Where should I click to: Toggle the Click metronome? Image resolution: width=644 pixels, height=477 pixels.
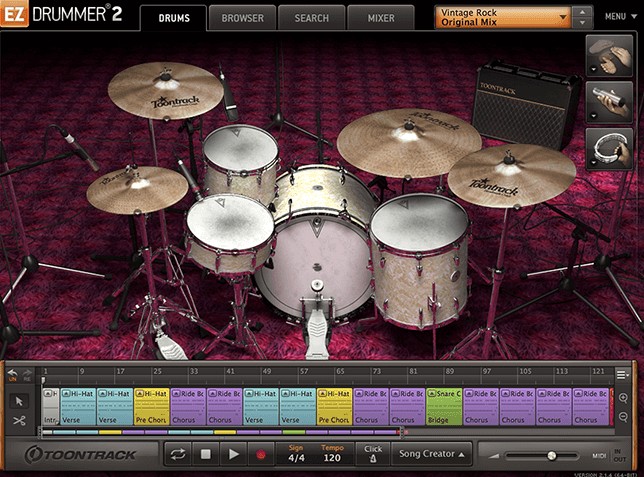point(373,454)
